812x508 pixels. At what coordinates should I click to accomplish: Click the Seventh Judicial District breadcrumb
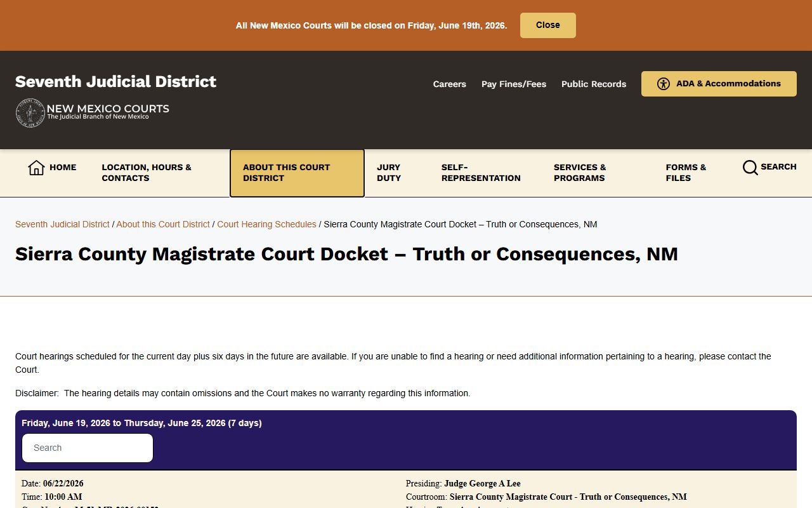click(62, 224)
